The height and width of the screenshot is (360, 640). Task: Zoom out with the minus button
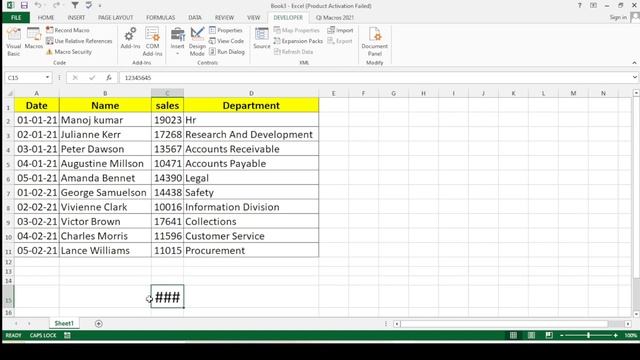pyautogui.click(x=562, y=336)
